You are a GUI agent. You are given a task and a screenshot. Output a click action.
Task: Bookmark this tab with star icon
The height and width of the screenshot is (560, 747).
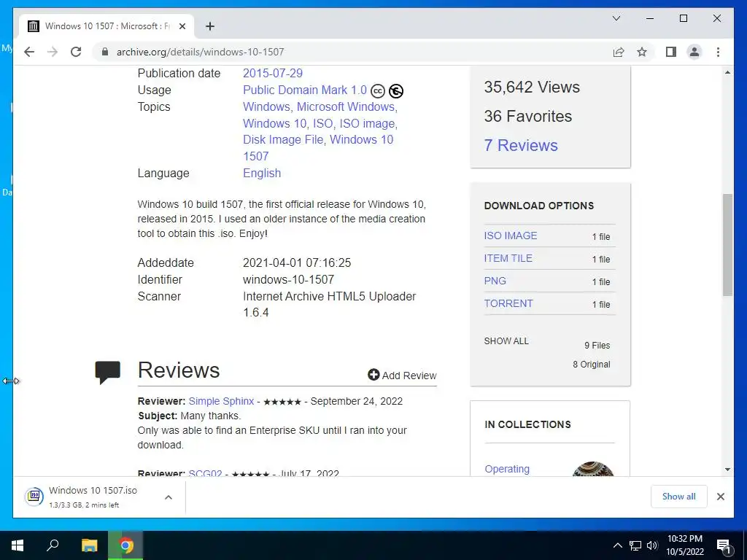pos(642,52)
